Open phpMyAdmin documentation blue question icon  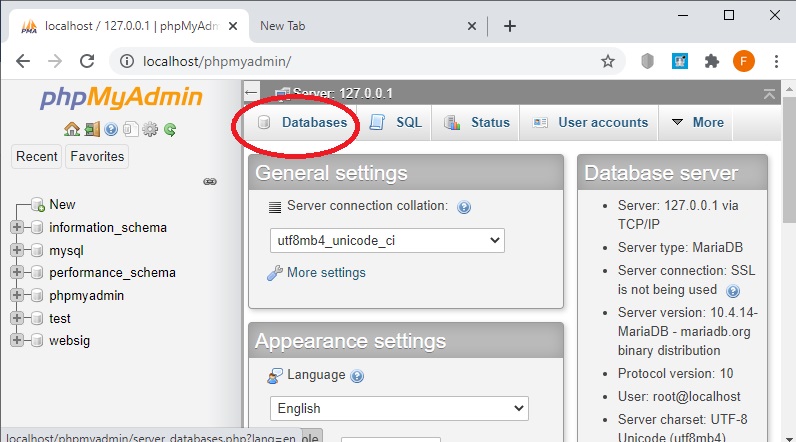[111, 129]
